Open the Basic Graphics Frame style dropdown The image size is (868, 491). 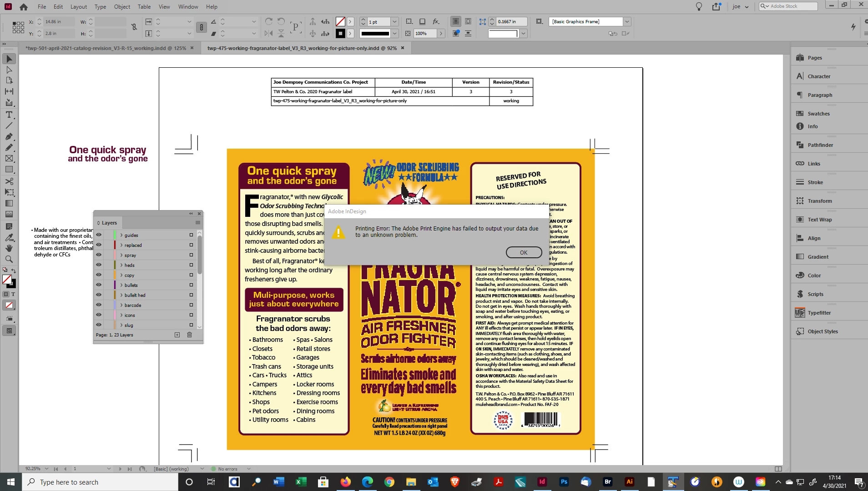(627, 21)
